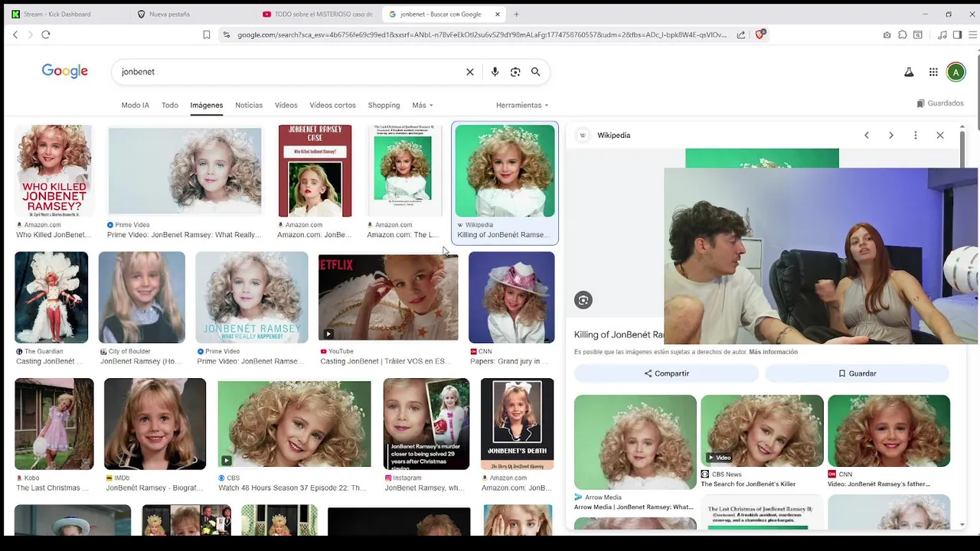Image resolution: width=980 pixels, height=551 pixels.
Task: Open the Instagram JonBenet Ramsey thumbnail
Action: (x=426, y=424)
